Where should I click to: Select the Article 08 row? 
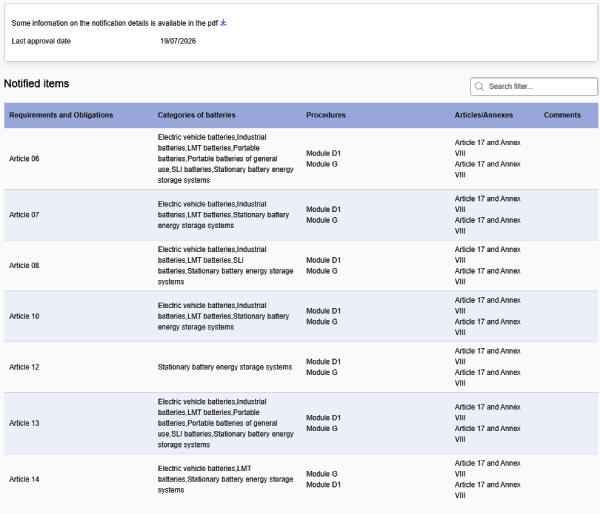coord(301,266)
